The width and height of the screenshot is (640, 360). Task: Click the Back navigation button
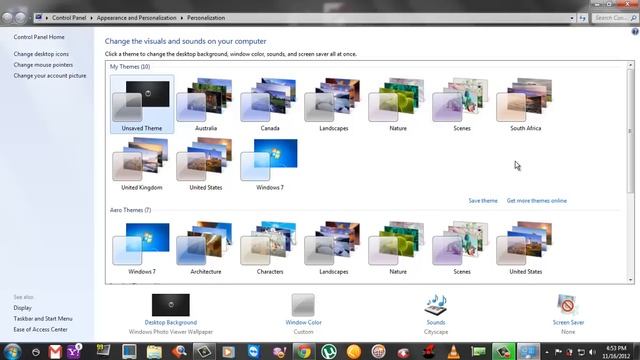tap(7, 18)
